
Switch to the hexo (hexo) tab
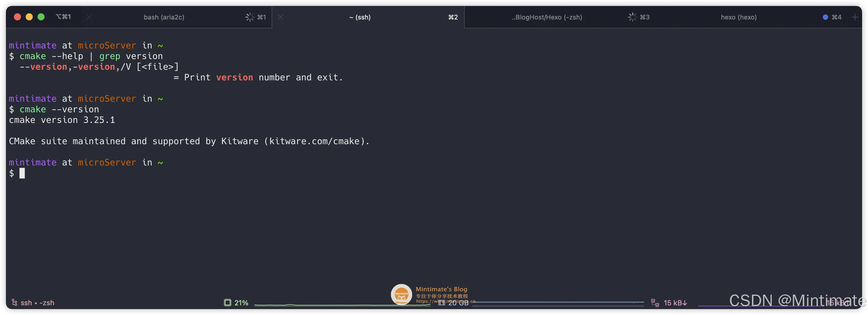pyautogui.click(x=739, y=17)
